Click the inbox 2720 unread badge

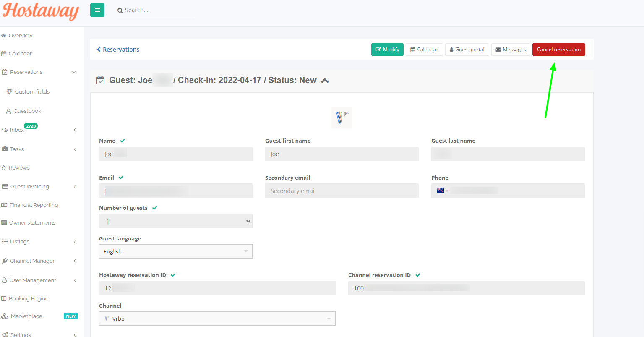[x=31, y=126]
